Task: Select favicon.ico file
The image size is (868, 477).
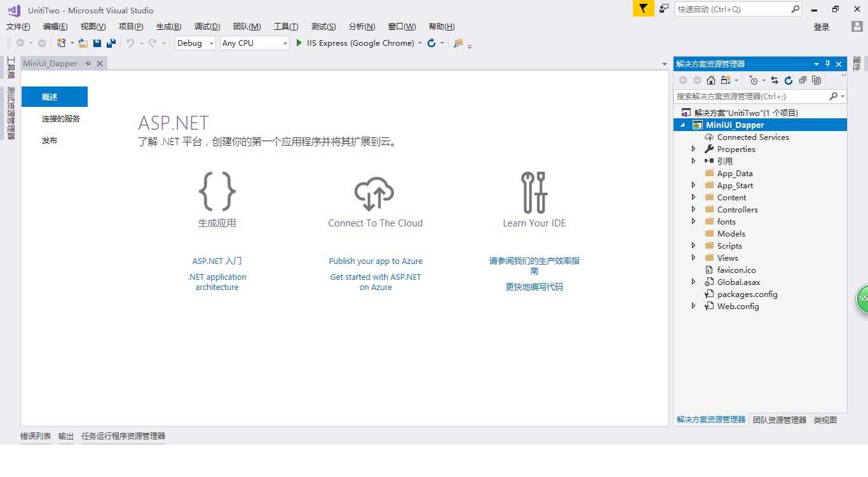Action: click(x=736, y=270)
